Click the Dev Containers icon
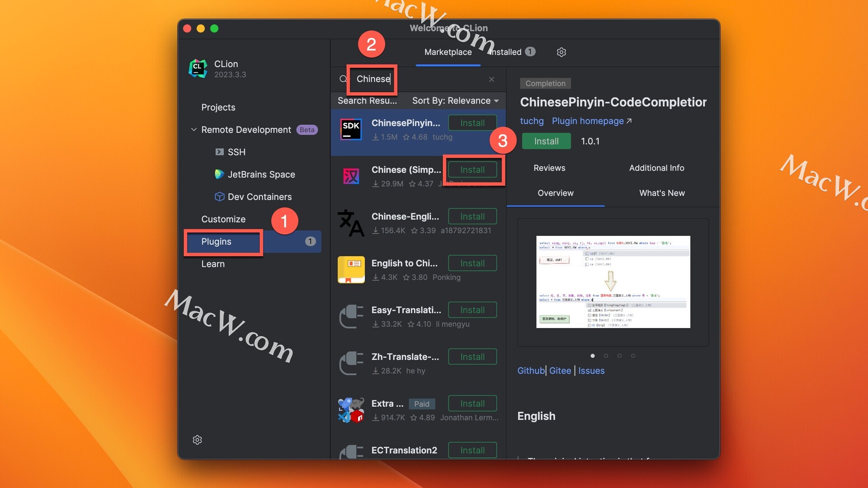Screen dimensions: 868x488 (x=219, y=197)
